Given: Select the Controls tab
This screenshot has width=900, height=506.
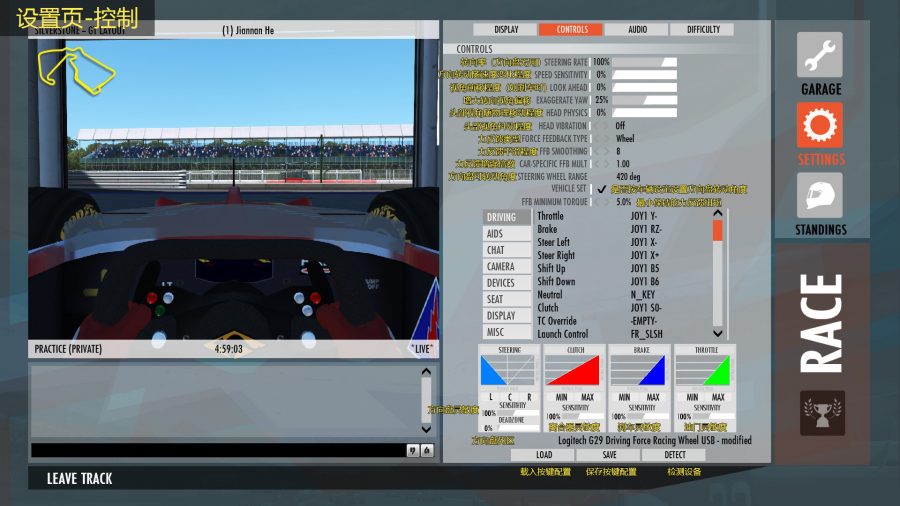Looking at the screenshot, I should (571, 29).
